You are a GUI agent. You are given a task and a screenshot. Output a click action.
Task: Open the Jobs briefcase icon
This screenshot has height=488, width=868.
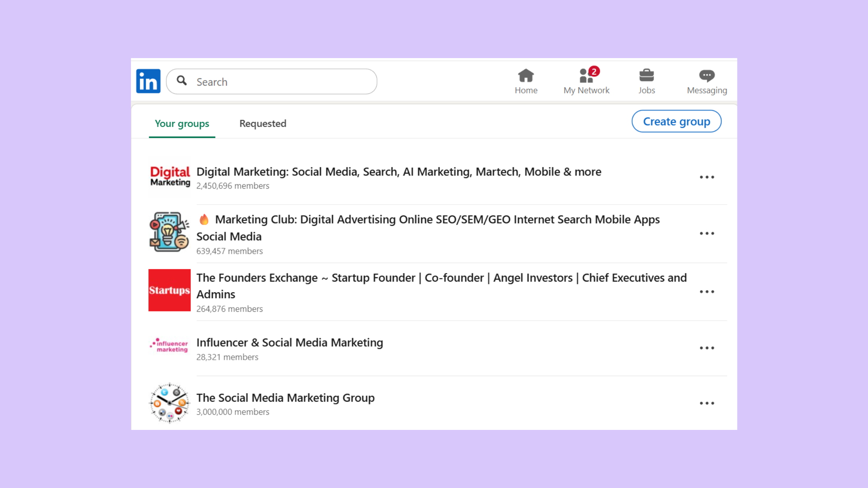pyautogui.click(x=646, y=76)
